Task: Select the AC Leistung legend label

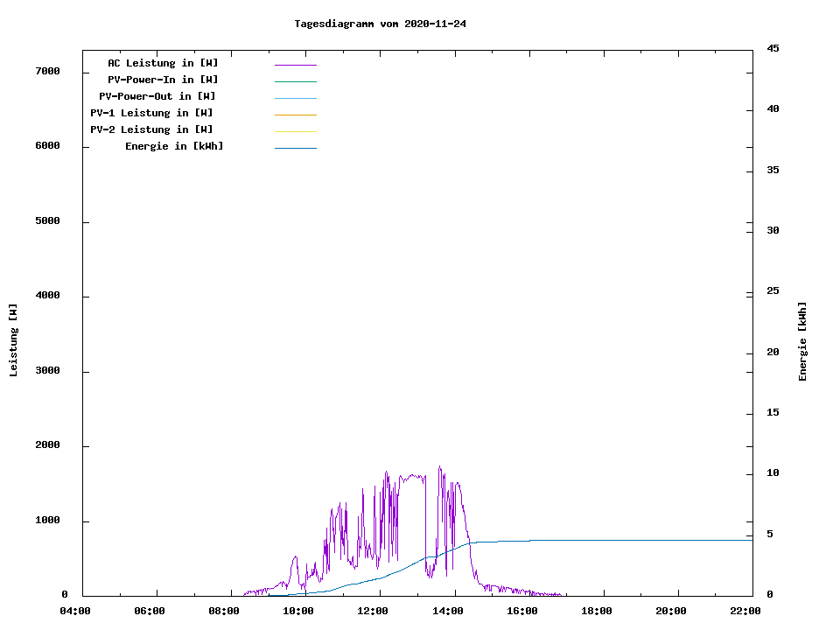Action: coord(163,64)
